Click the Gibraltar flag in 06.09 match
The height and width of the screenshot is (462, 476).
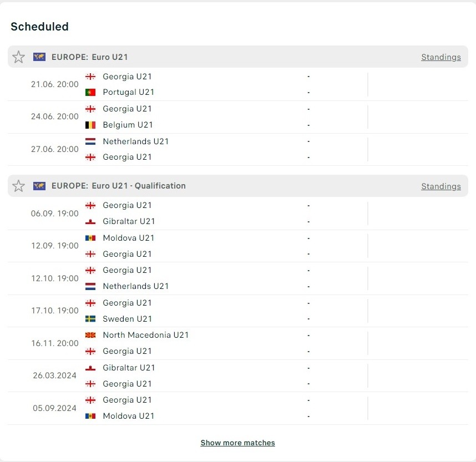[x=90, y=221]
